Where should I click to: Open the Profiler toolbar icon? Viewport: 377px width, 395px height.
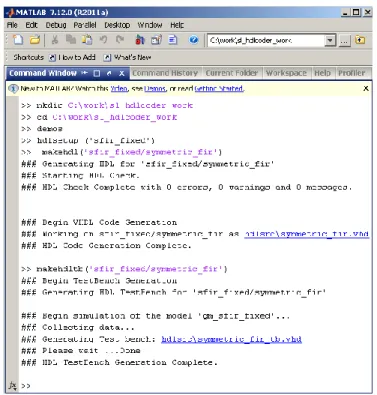point(173,40)
